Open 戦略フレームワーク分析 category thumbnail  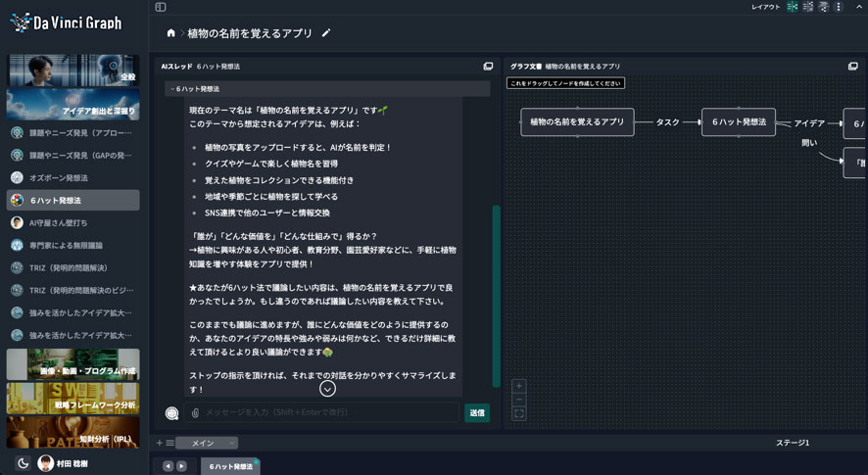coord(73,398)
